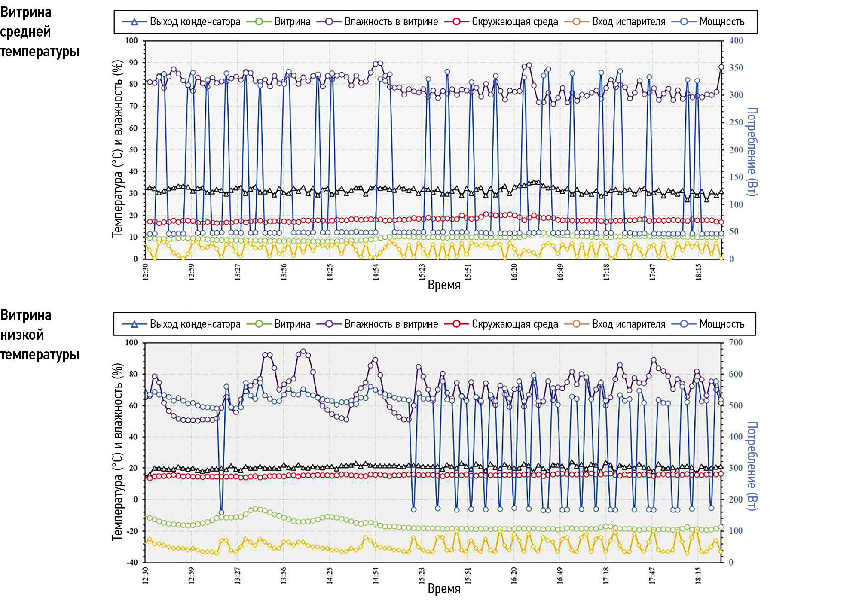
Task: Click purple 'Влажность в витрине' marker, top legend
Action: click(x=329, y=21)
